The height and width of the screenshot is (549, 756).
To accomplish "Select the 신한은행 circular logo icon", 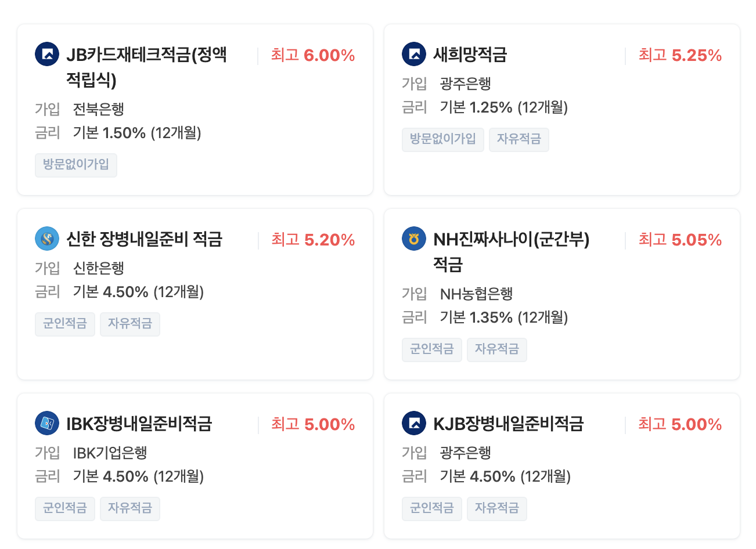I will [47, 239].
